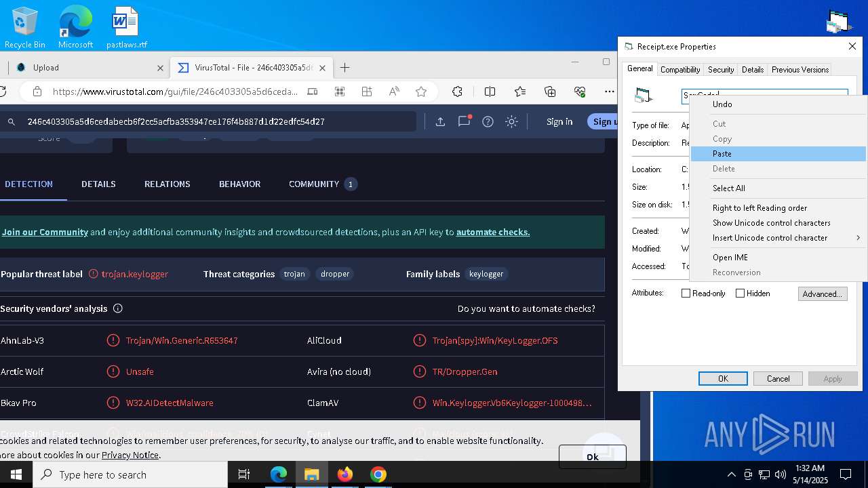Launch Chrome from taskbar
Viewport: 868px width, 488px height.
click(378, 474)
